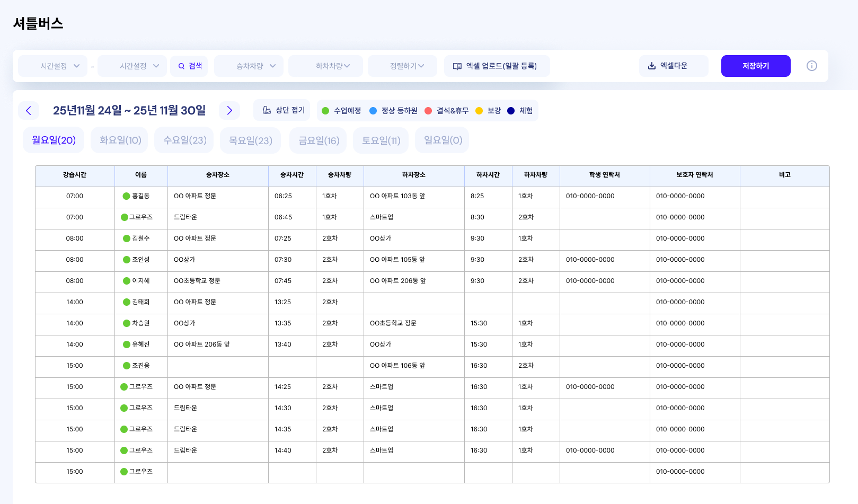Open the 하차차량 filter dropdown

coord(325,66)
